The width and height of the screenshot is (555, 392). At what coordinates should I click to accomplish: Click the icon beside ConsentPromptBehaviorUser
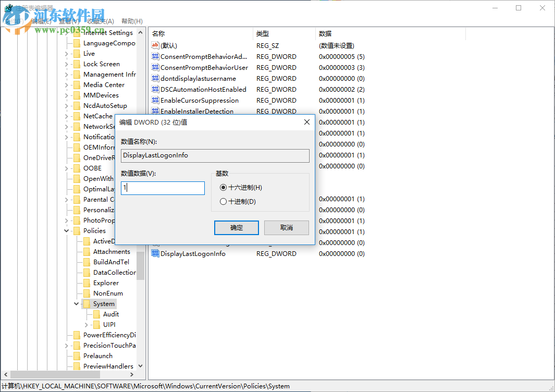pos(155,67)
